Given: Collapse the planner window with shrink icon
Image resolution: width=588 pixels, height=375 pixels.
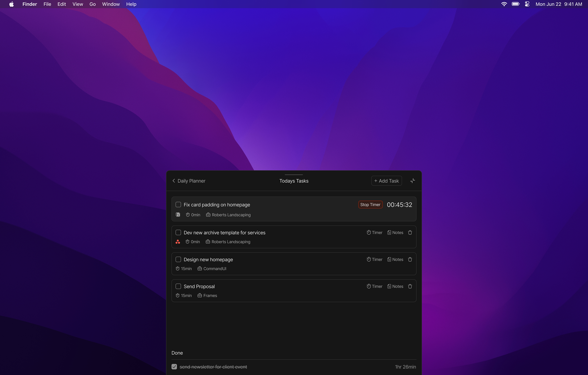Looking at the screenshot, I should (x=412, y=181).
